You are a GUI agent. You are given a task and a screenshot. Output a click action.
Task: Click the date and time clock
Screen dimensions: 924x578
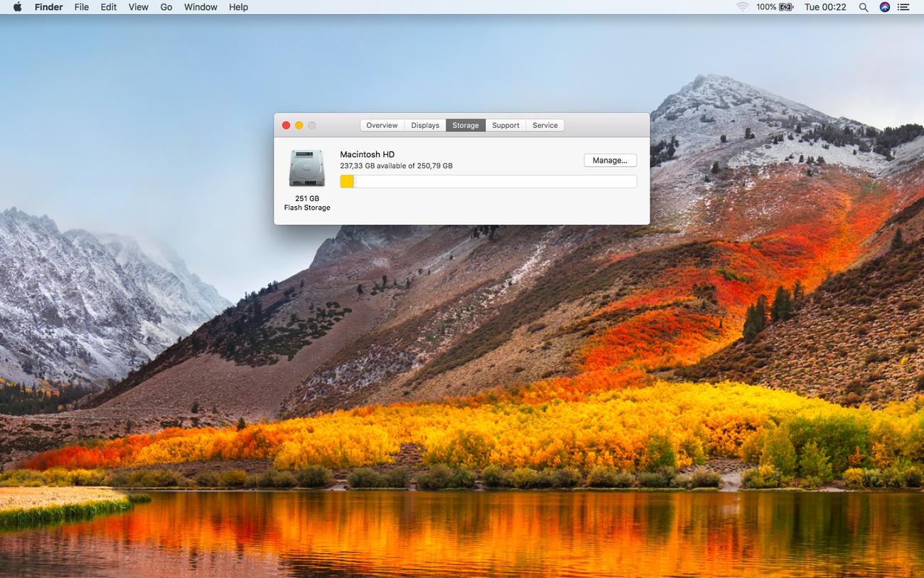pos(824,7)
